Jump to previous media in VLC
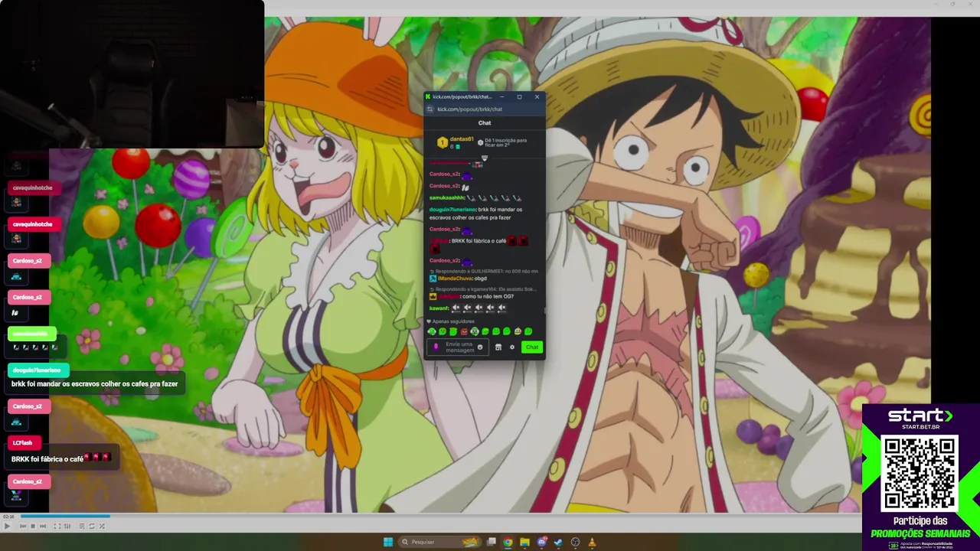The image size is (980, 551). (x=23, y=526)
